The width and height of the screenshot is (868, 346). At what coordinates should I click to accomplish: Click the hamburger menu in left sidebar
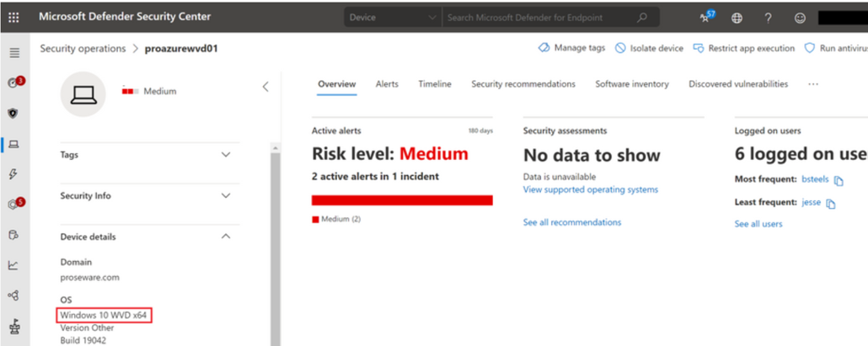(x=13, y=53)
